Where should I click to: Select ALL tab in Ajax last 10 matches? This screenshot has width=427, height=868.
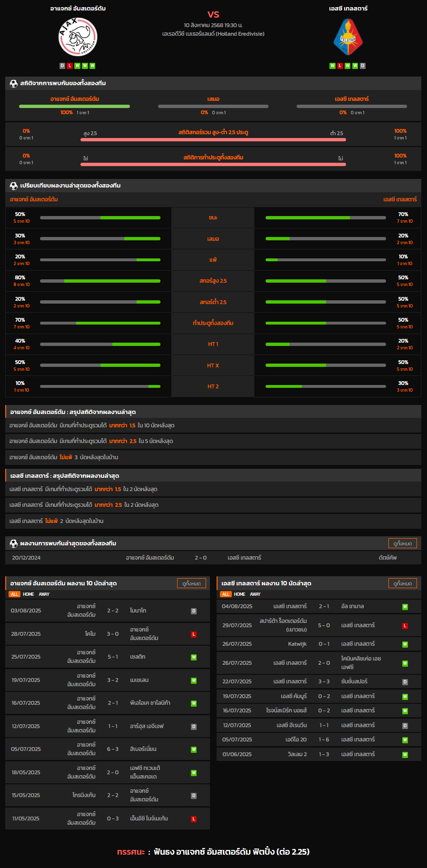pyautogui.click(x=14, y=594)
